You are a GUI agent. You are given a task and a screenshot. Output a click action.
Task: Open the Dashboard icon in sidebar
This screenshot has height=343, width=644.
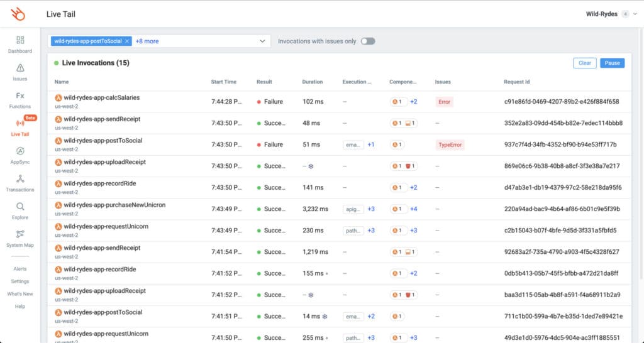(20, 40)
